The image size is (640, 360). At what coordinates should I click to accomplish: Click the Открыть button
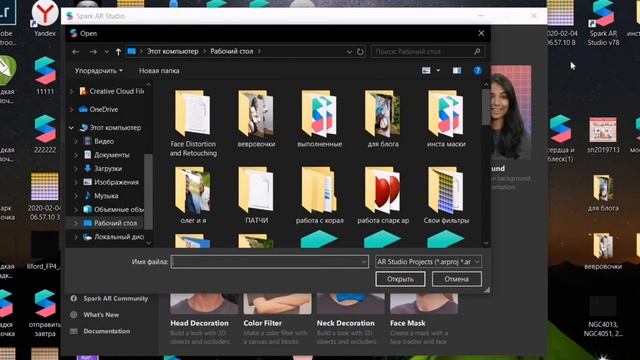[x=400, y=279]
